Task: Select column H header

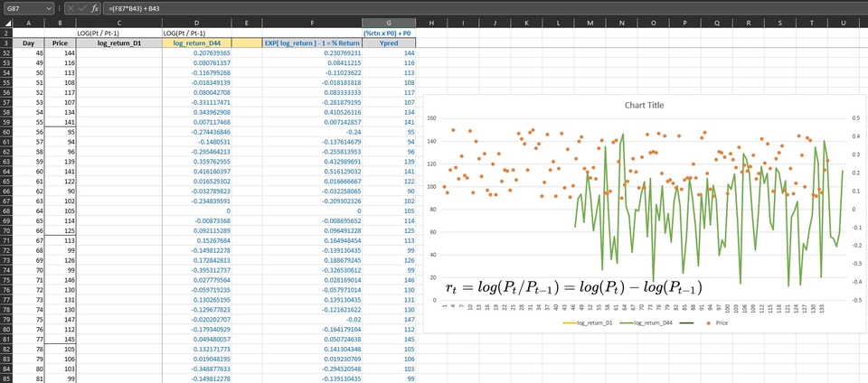Action: [431, 23]
